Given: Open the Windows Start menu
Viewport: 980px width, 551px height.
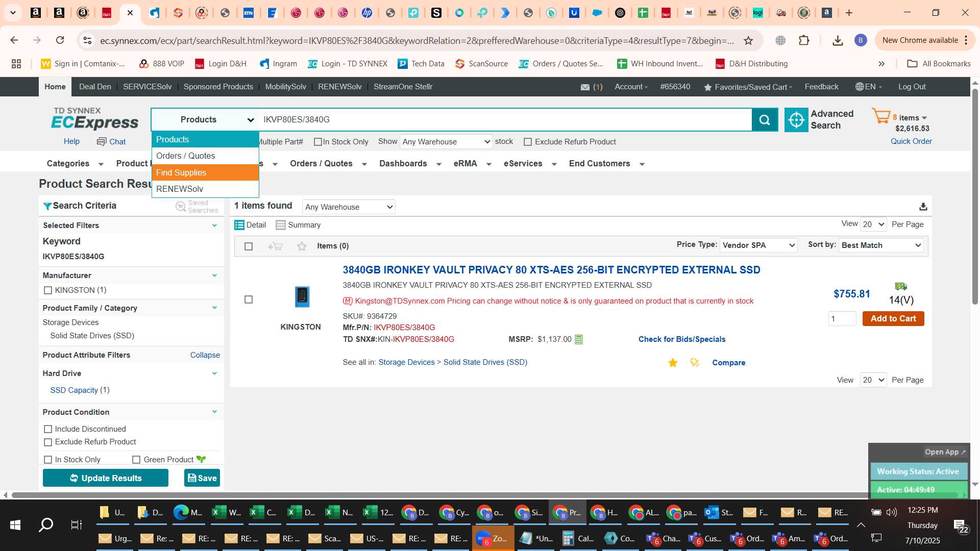Looking at the screenshot, I should (x=15, y=524).
